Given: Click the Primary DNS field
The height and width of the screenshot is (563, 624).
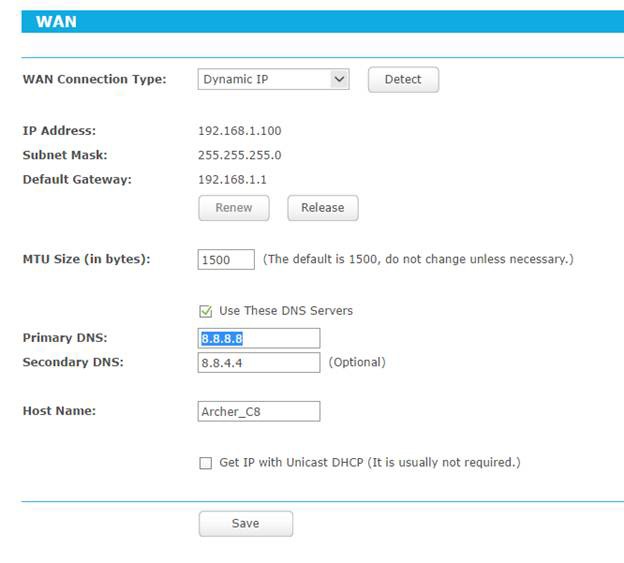Looking at the screenshot, I should [x=259, y=338].
